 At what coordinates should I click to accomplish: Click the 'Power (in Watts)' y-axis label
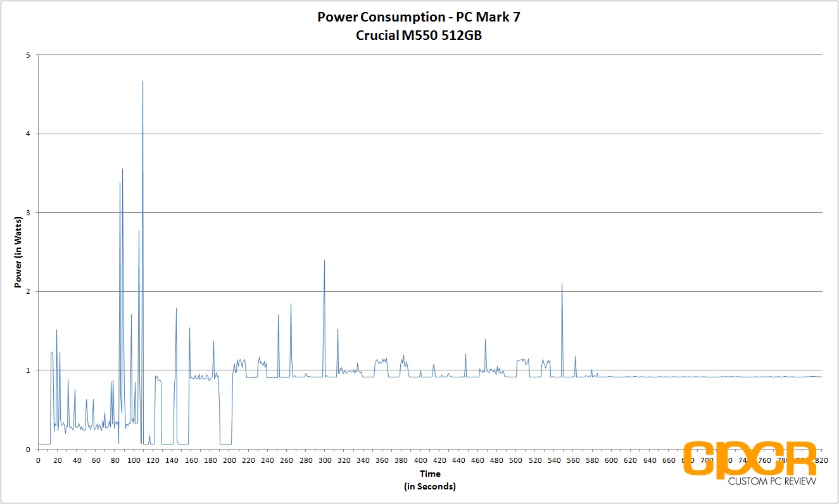click(18, 252)
